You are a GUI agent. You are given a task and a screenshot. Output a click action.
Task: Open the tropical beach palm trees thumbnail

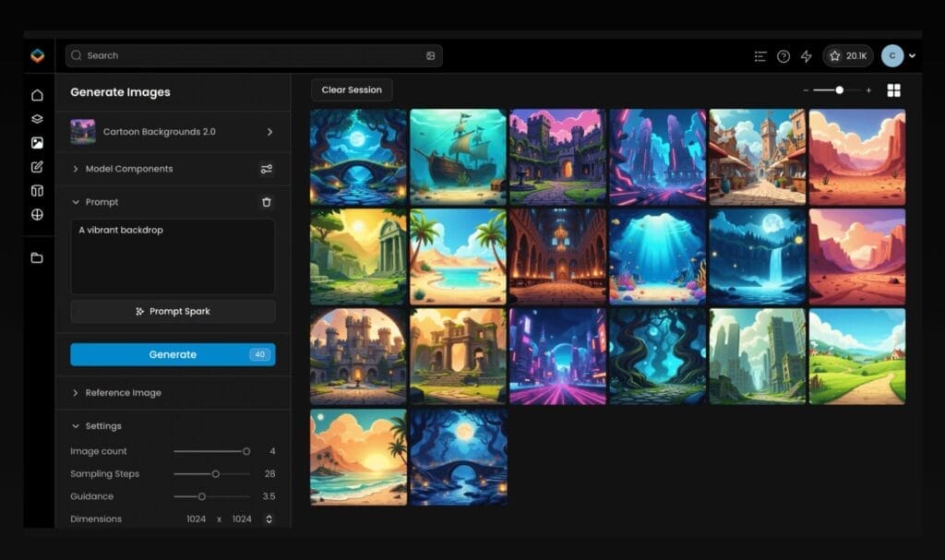click(x=458, y=256)
